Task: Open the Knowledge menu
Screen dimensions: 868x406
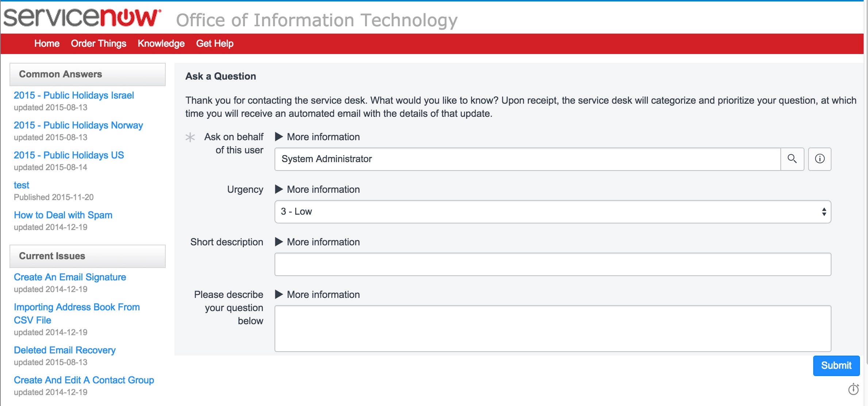Action: click(x=161, y=43)
